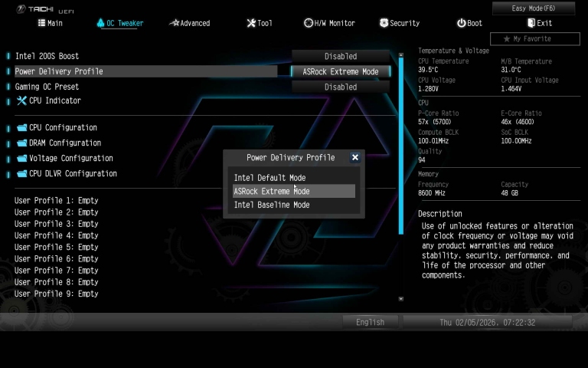
Task: Open the Gaming OC Preset value dropdown
Action: coord(341,87)
